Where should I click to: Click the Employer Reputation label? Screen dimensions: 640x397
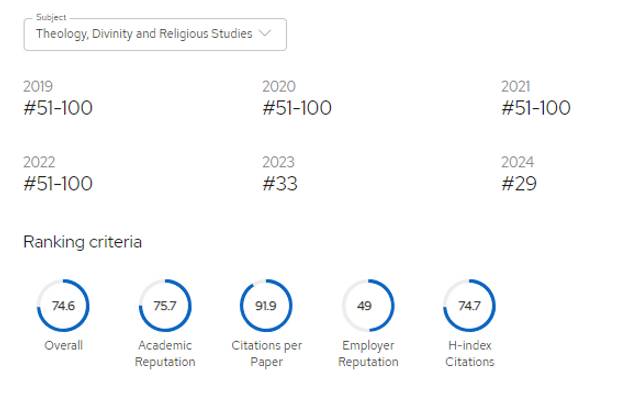[368, 354]
